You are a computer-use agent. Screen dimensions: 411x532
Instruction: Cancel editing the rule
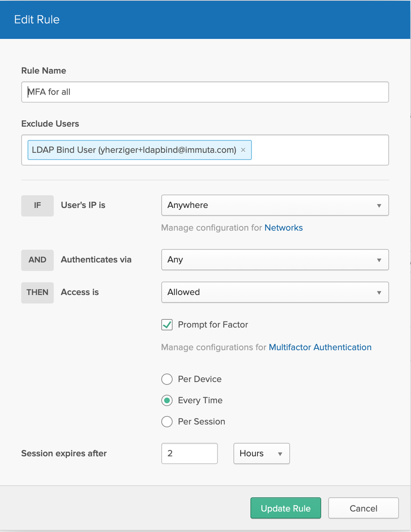click(363, 508)
